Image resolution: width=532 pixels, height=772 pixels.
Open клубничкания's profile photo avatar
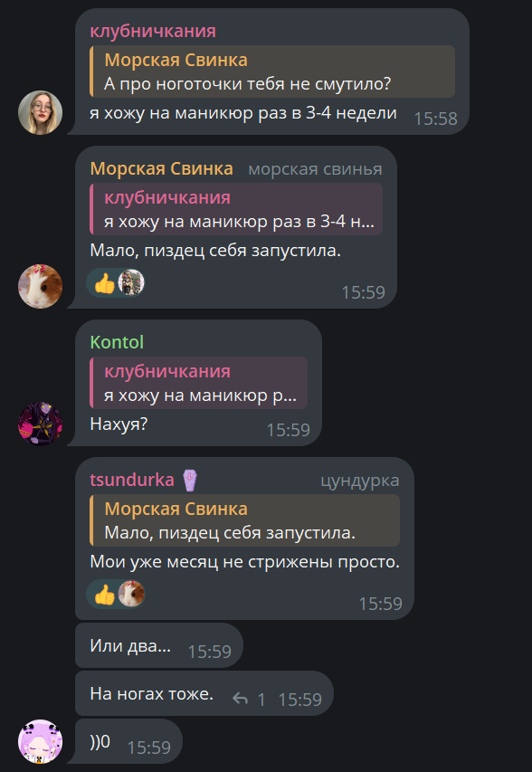point(41,112)
